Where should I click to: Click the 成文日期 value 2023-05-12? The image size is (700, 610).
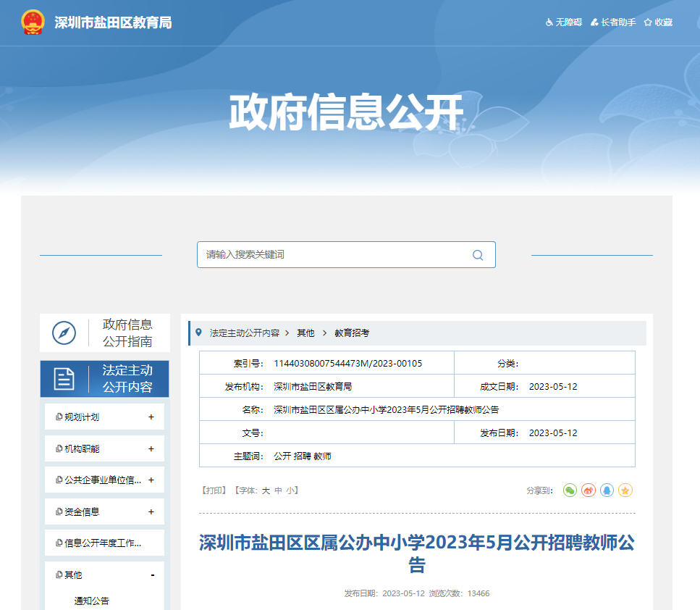click(553, 387)
